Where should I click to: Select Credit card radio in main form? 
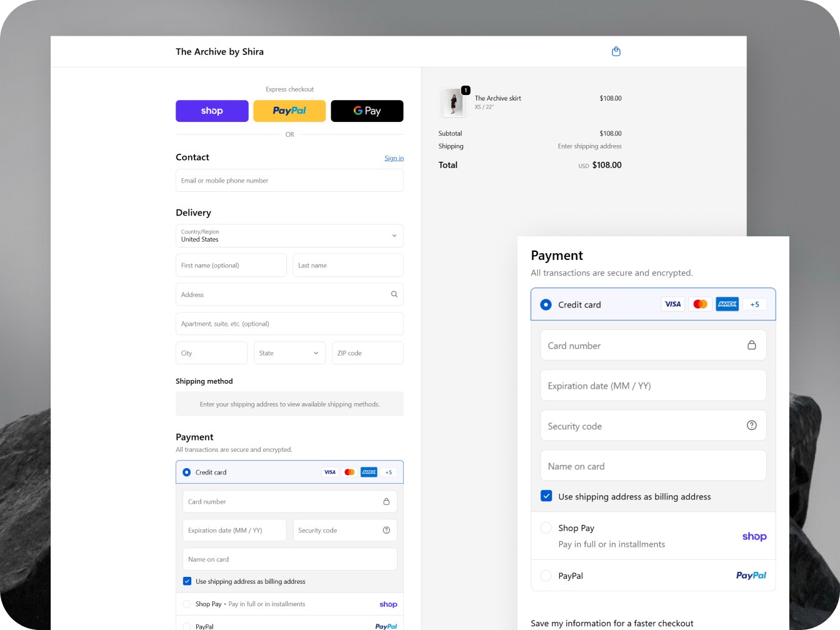pyautogui.click(x=186, y=472)
